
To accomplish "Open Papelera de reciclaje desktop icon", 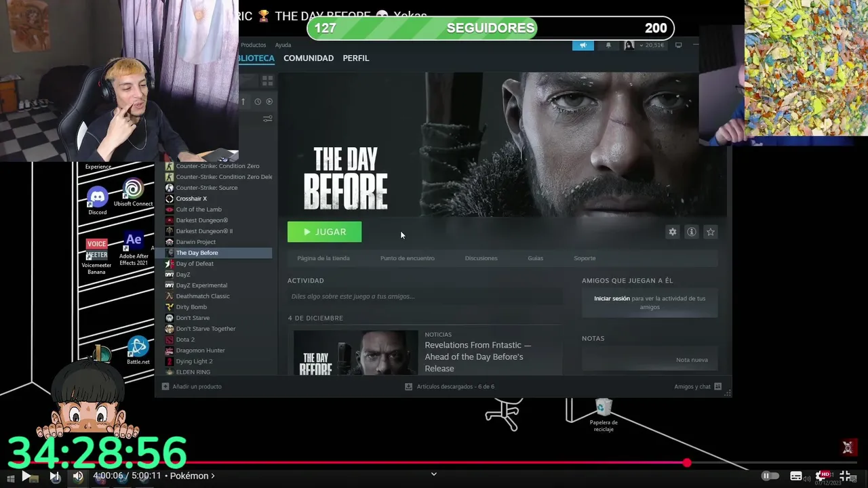I will 604,415.
